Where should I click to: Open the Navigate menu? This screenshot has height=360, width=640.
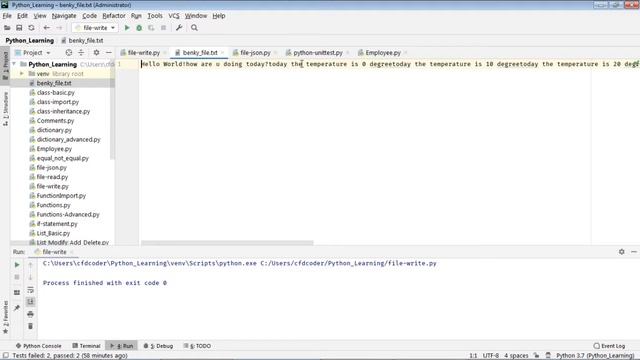click(x=64, y=16)
